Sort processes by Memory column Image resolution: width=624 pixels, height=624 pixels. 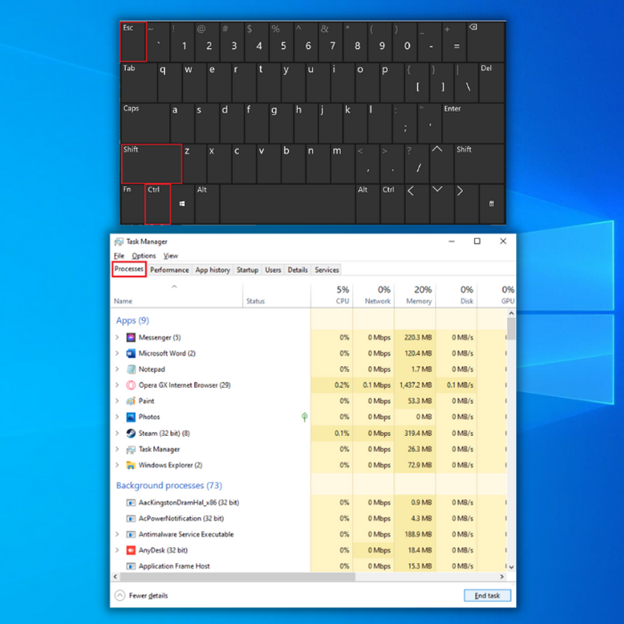[415, 295]
